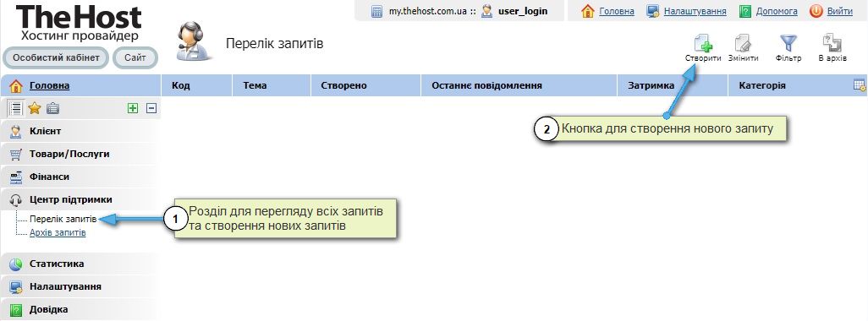Click the red Вийти power icon

pyautogui.click(x=816, y=11)
